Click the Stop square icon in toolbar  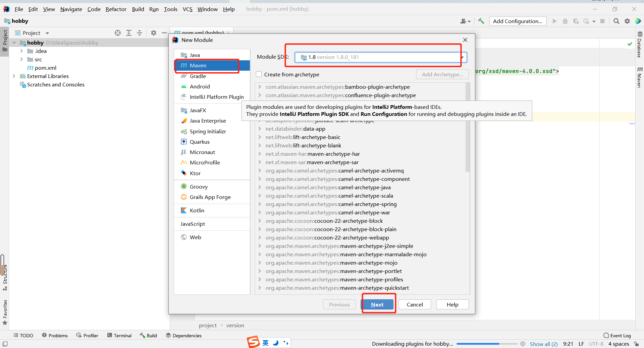pyautogui.click(x=602, y=21)
